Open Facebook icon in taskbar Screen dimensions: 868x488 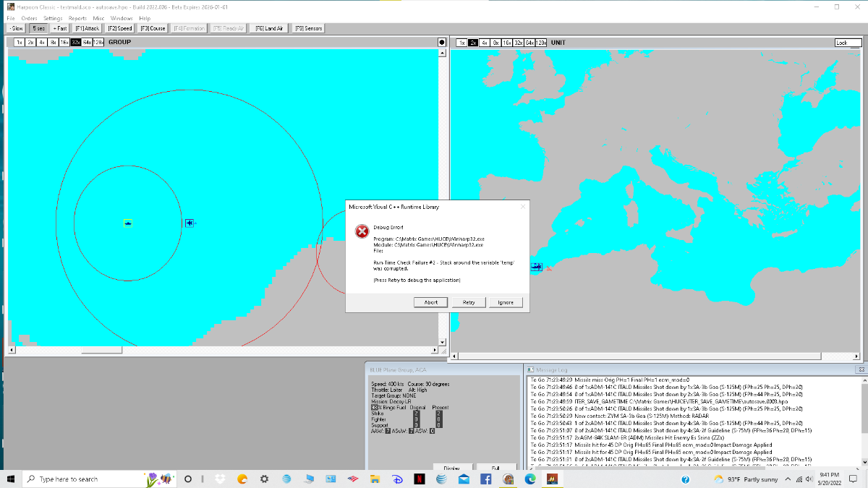click(x=486, y=479)
